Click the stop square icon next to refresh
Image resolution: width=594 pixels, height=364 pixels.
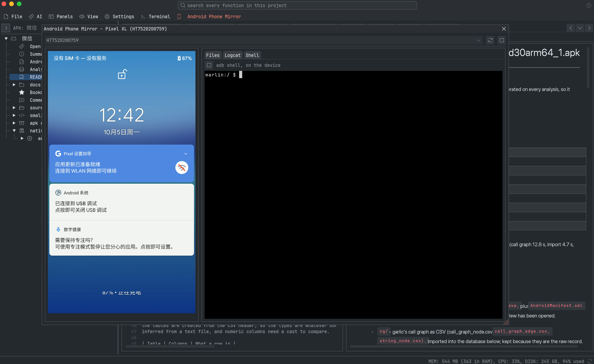(x=502, y=40)
